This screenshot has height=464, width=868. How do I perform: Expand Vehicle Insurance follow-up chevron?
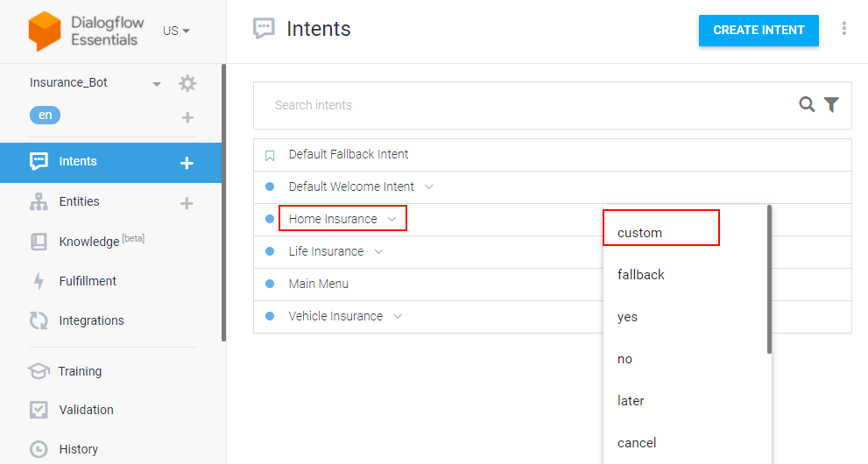[x=398, y=316]
